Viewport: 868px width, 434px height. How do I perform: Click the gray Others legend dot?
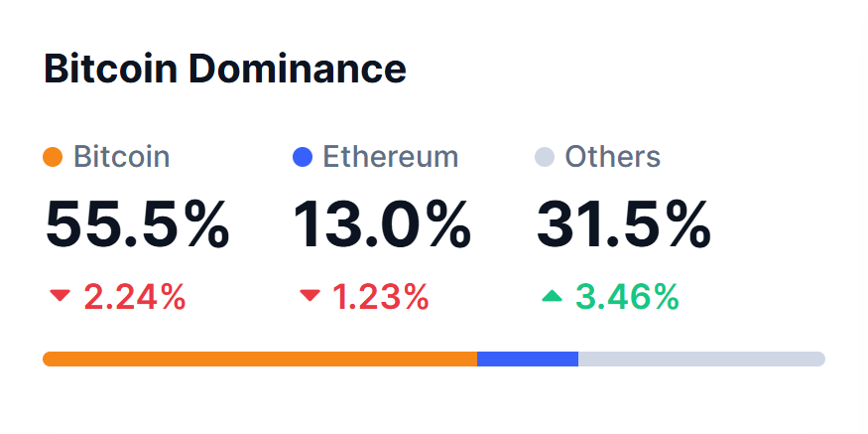pyautogui.click(x=545, y=157)
